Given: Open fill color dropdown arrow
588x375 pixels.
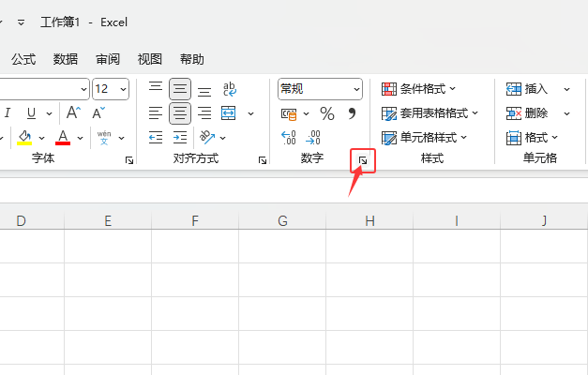Looking at the screenshot, I should tap(41, 138).
